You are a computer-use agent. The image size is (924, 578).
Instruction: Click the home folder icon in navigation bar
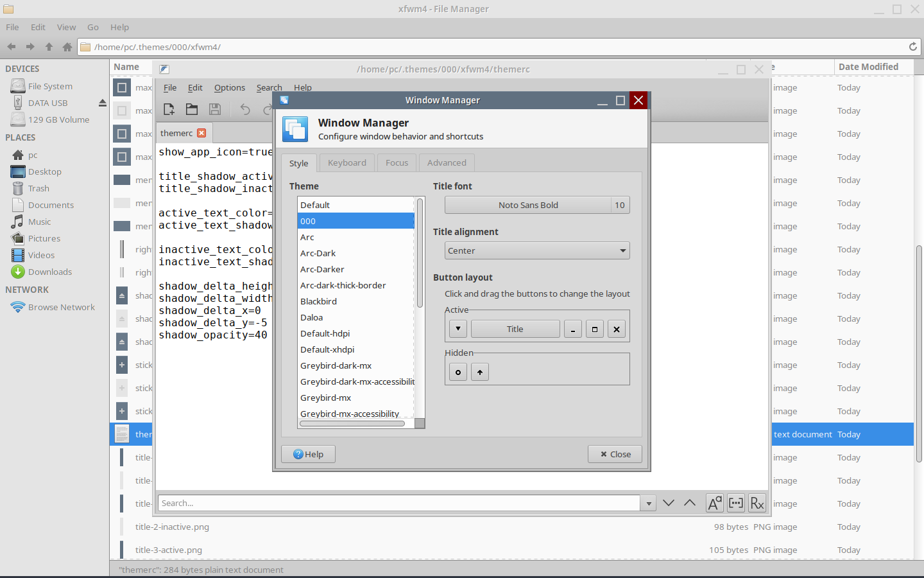(x=67, y=47)
